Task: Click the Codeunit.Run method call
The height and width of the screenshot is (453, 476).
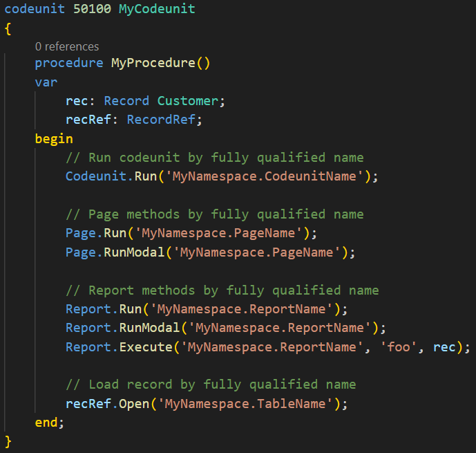Action: pyautogui.click(x=145, y=176)
